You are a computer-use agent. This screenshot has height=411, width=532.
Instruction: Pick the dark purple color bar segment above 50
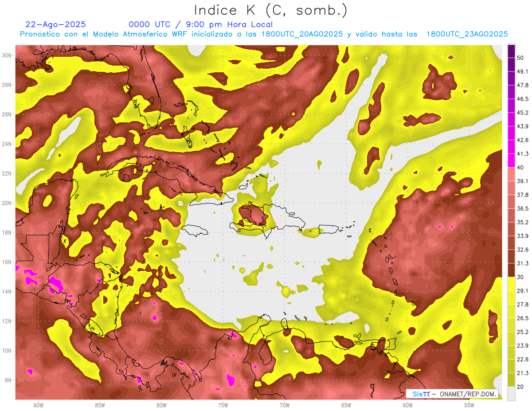click(x=511, y=51)
